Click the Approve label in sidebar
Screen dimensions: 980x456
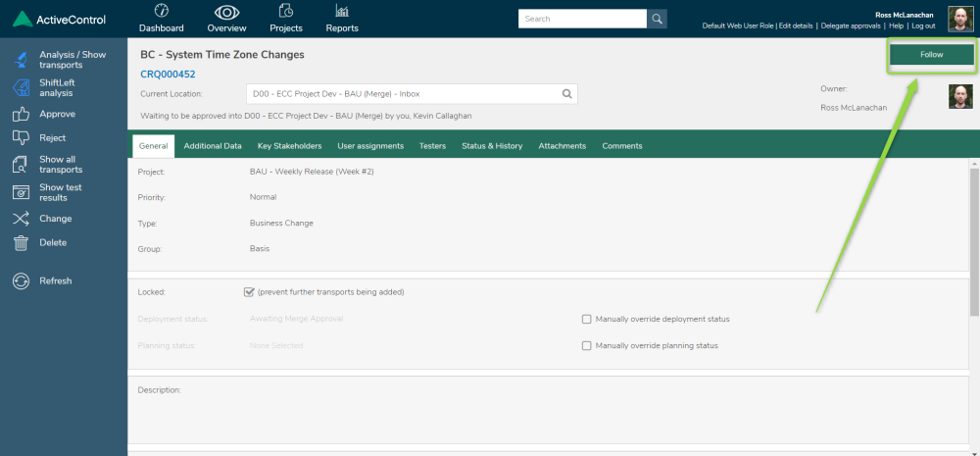58,114
